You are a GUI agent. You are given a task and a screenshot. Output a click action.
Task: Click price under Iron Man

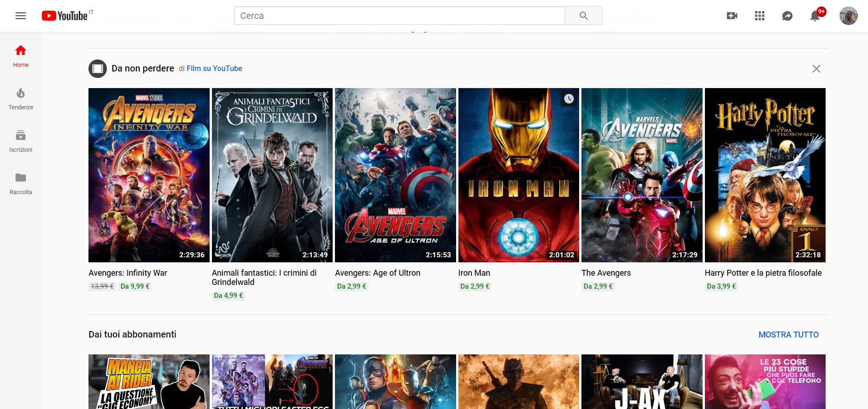click(475, 286)
